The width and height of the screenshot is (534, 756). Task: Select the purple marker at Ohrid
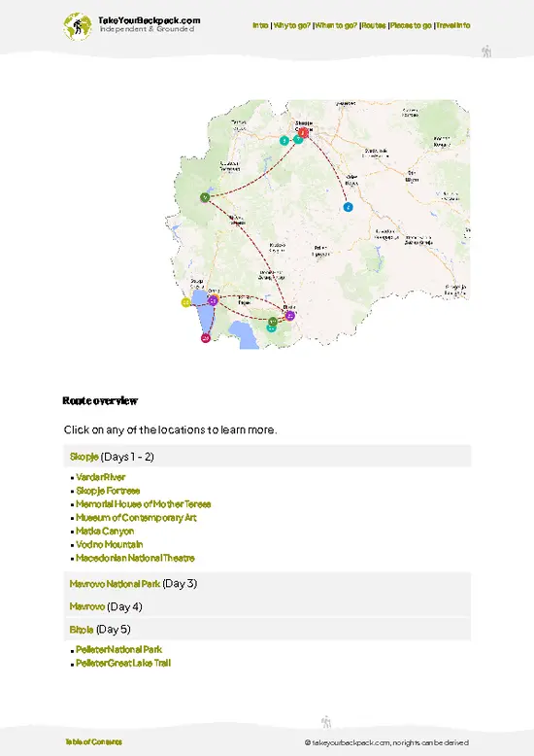pyautogui.click(x=213, y=300)
